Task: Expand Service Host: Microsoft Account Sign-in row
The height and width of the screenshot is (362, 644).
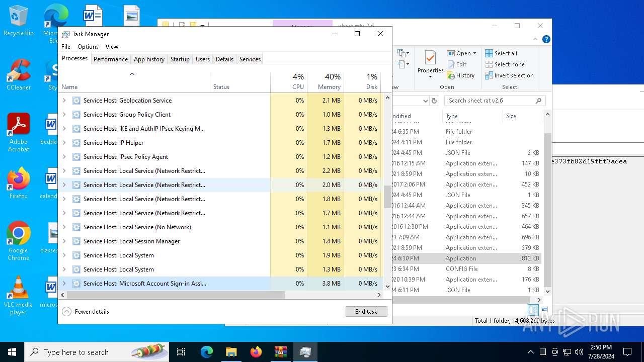Action: pyautogui.click(x=64, y=284)
